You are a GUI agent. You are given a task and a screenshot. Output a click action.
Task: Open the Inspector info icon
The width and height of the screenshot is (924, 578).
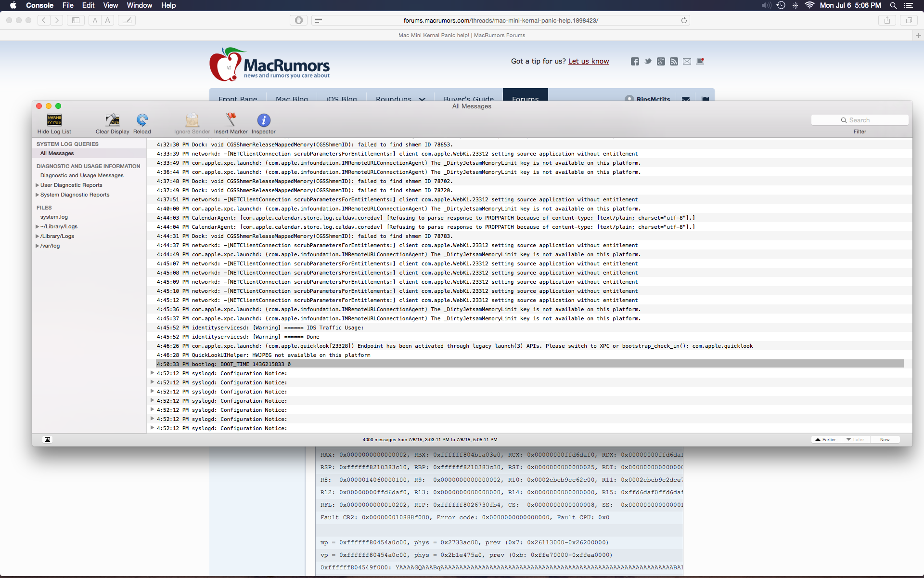[x=264, y=120]
